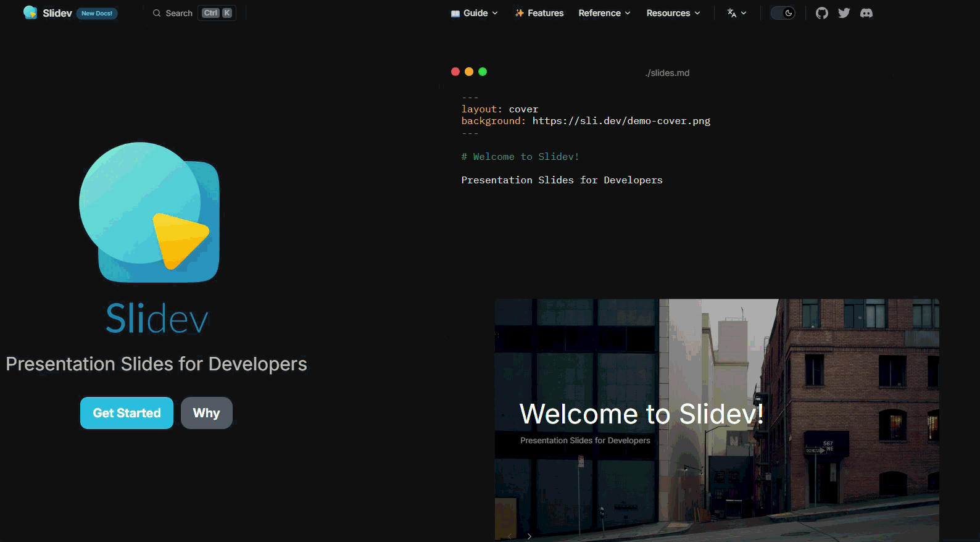Toggle dark mode appearance switch

coord(783,13)
